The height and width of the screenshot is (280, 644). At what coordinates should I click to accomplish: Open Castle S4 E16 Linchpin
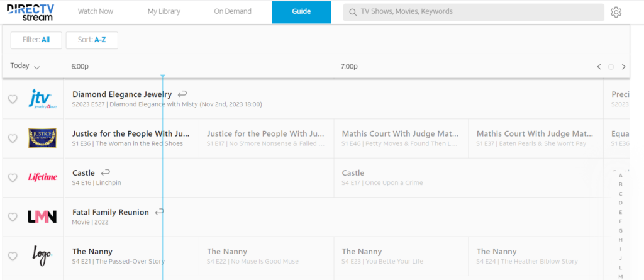click(x=199, y=177)
